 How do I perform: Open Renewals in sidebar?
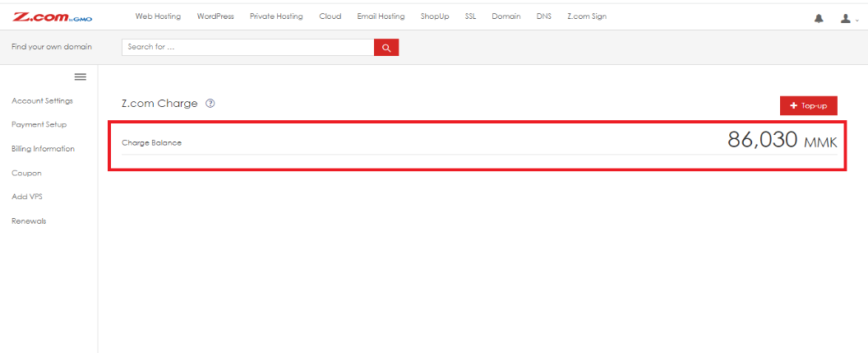click(x=29, y=221)
